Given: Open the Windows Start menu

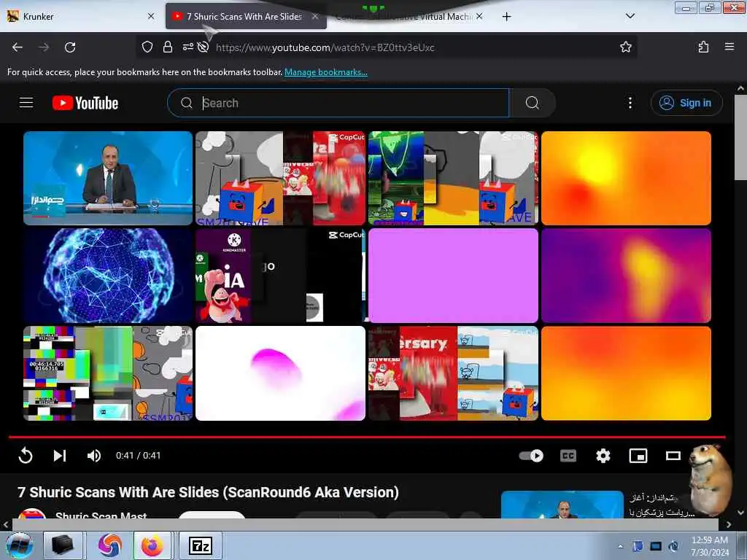Looking at the screenshot, I should 20,545.
